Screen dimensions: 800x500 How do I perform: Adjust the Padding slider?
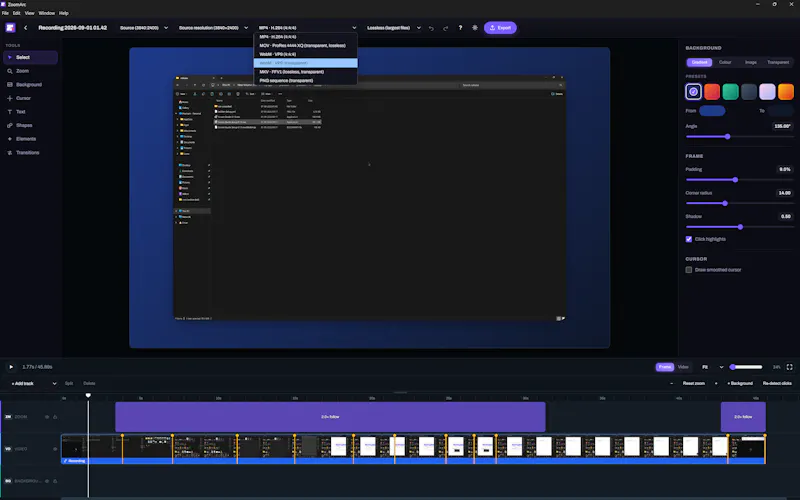point(740,180)
